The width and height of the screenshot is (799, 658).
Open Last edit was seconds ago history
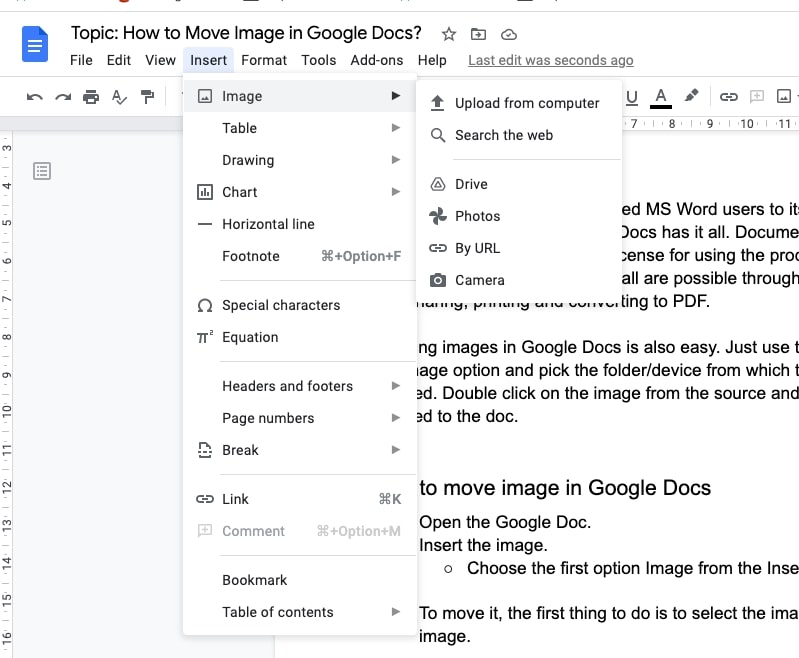[x=551, y=60]
